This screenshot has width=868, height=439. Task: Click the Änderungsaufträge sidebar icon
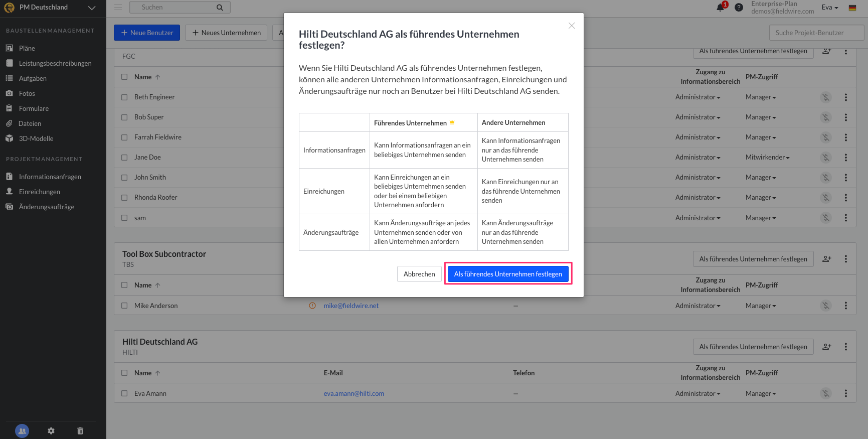(9, 207)
